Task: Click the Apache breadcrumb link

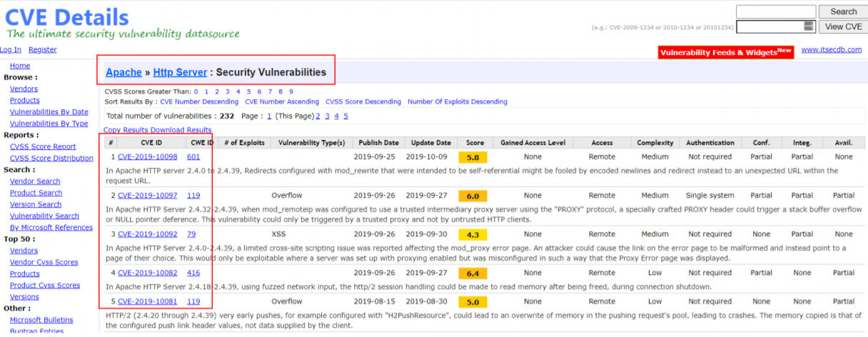Action: pyautogui.click(x=123, y=72)
